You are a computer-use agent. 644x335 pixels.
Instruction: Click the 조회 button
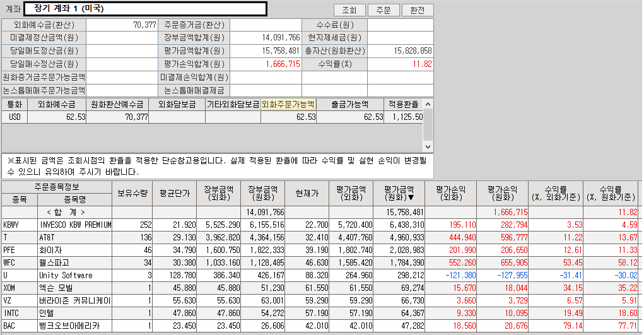click(x=349, y=10)
